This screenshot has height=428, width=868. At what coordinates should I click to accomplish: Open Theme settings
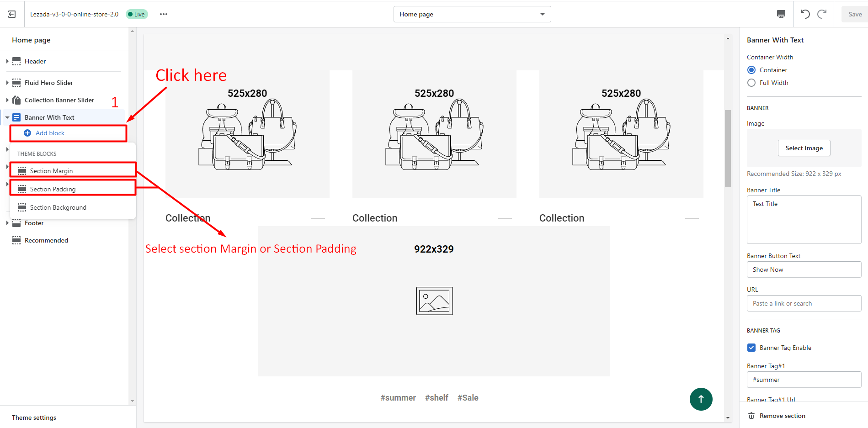pyautogui.click(x=34, y=417)
